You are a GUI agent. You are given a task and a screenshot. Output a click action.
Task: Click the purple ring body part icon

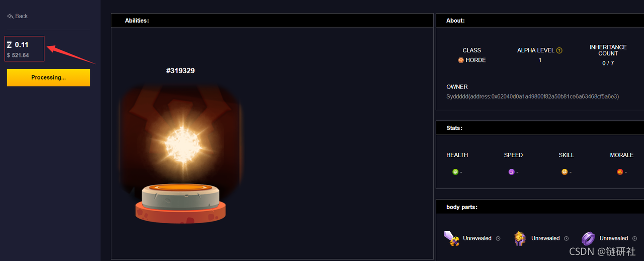pos(588,238)
